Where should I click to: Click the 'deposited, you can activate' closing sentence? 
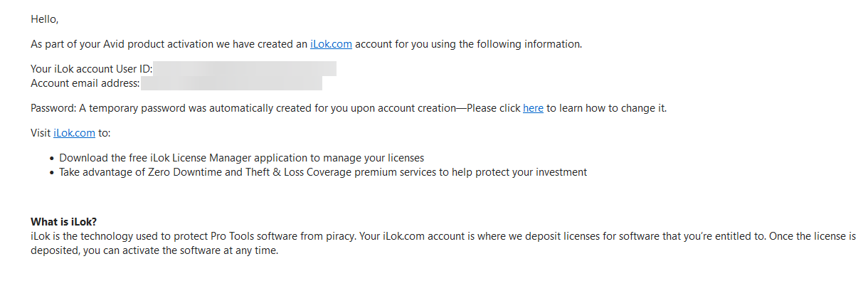tap(154, 250)
